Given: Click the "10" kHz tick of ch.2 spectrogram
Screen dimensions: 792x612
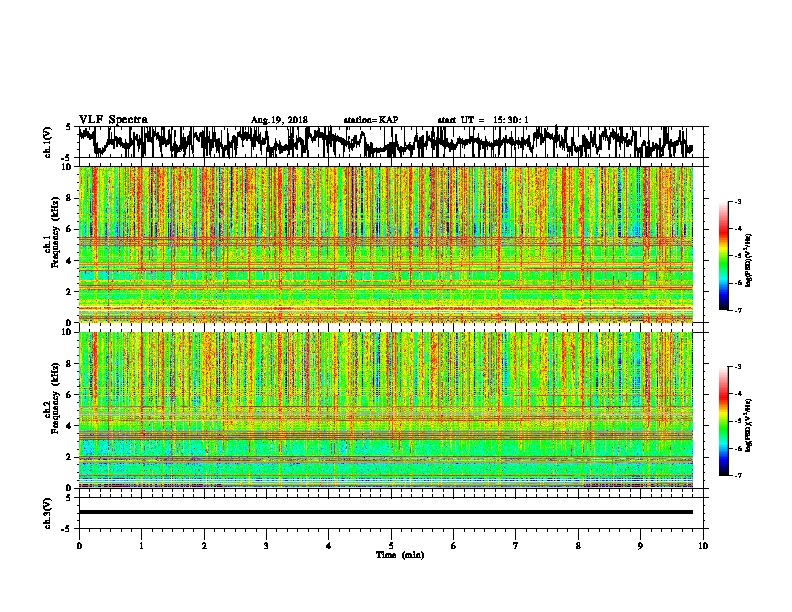Looking at the screenshot, I should [x=68, y=332].
